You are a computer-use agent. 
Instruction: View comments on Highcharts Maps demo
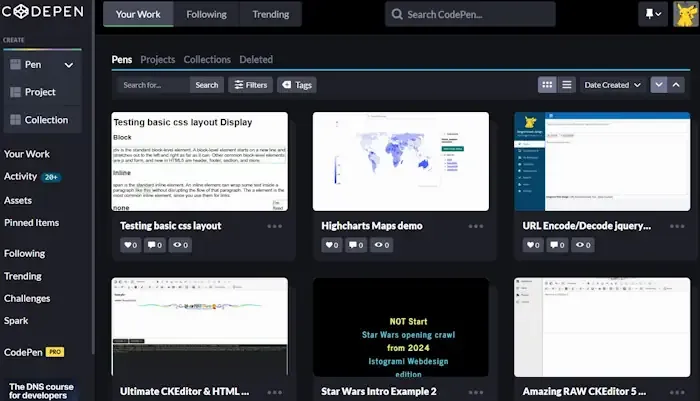tap(356, 245)
